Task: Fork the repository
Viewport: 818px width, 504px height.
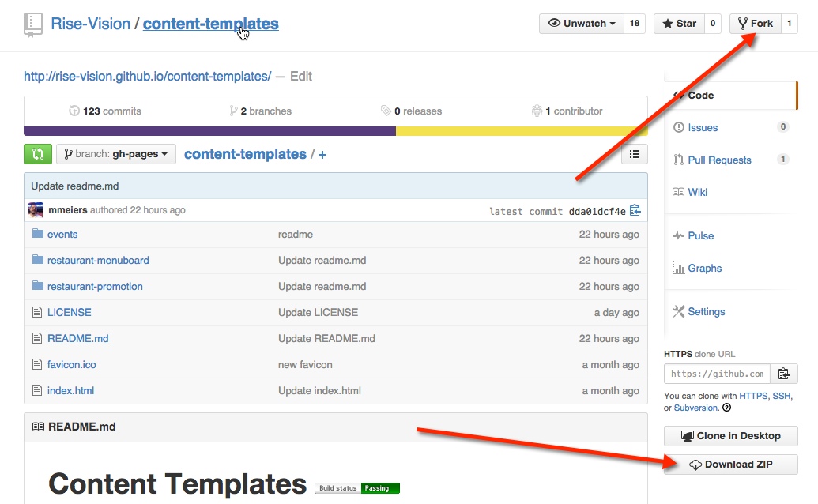Action: tap(756, 24)
